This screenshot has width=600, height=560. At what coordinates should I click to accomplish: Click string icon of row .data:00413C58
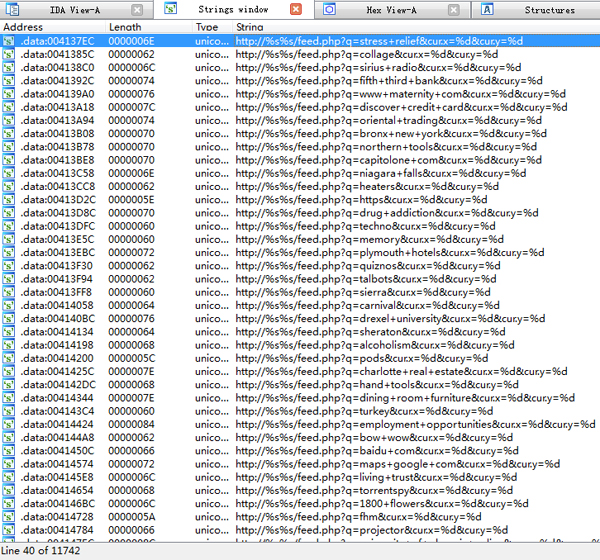point(9,173)
